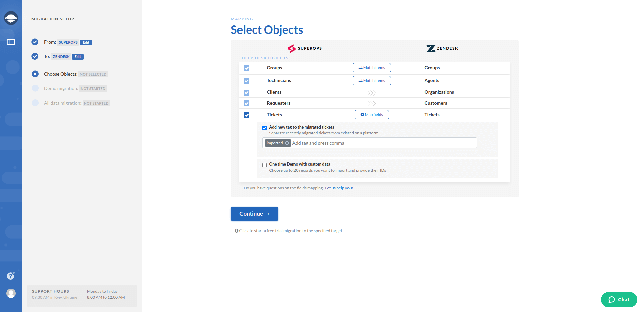Click the planet logo icon in sidebar
This screenshot has width=644, height=312.
11,18
